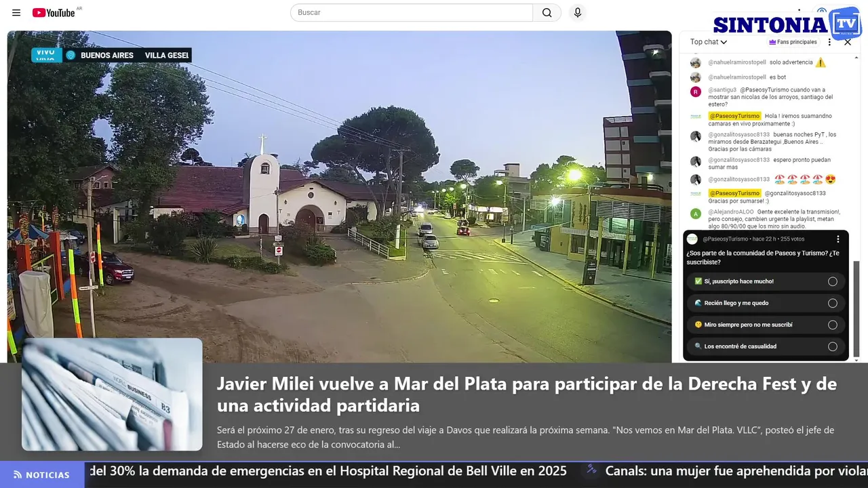Click chat message 'solo advertencia'

point(791,62)
